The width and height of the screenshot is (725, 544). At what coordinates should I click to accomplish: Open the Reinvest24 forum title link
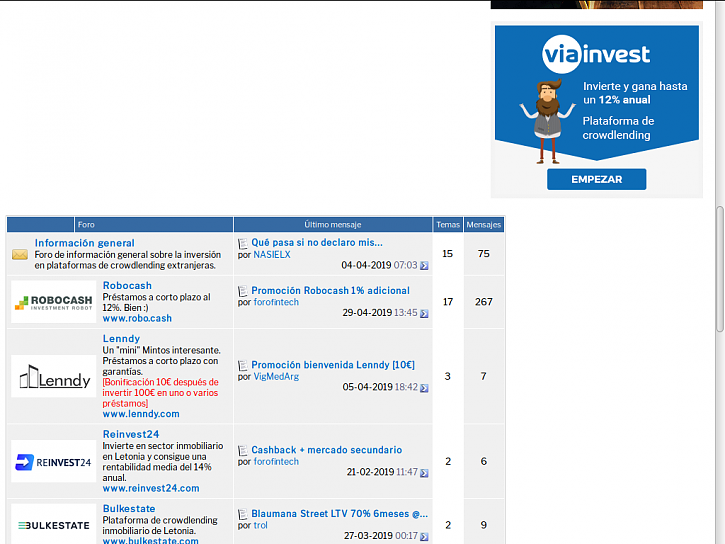(x=131, y=434)
